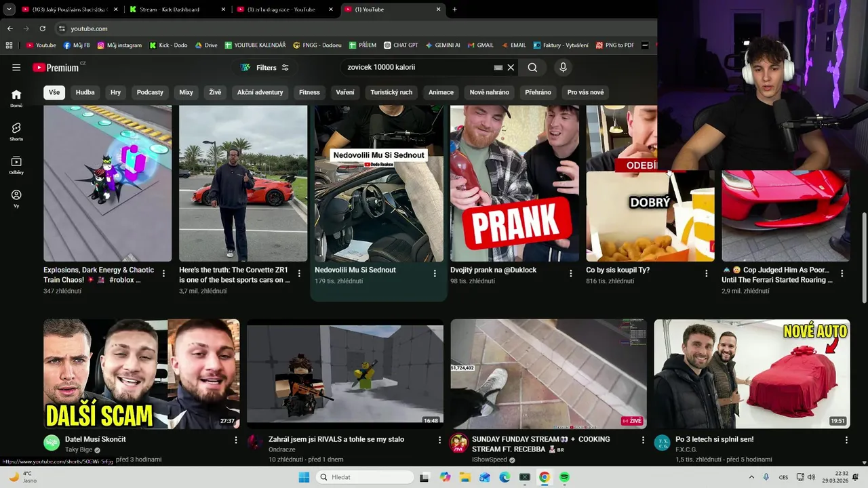Image resolution: width=868 pixels, height=488 pixels.
Task: Select the Nově nahráno chip
Action: click(489, 92)
